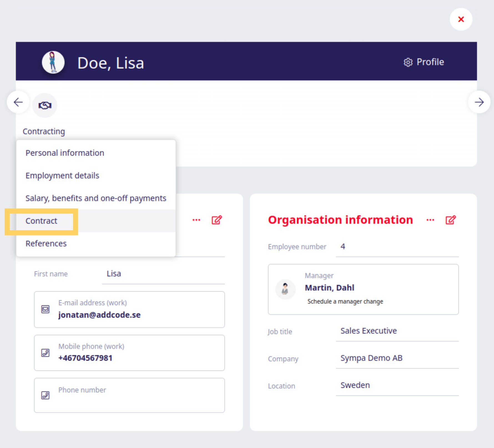Click the Contracting handshake icon
Screen dimensions: 494x448
pos(45,105)
